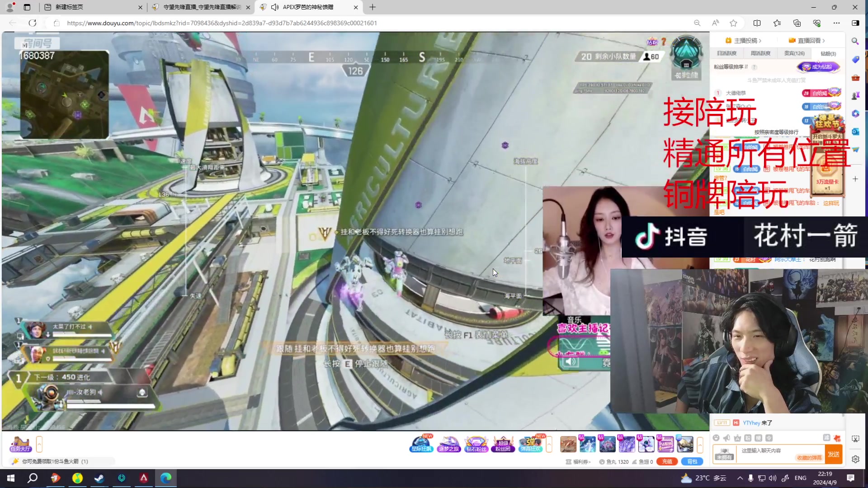Image resolution: width=868 pixels, height=488 pixels.
Task: Open 收藏的弹幕 saved danmaku
Action: 809,458
